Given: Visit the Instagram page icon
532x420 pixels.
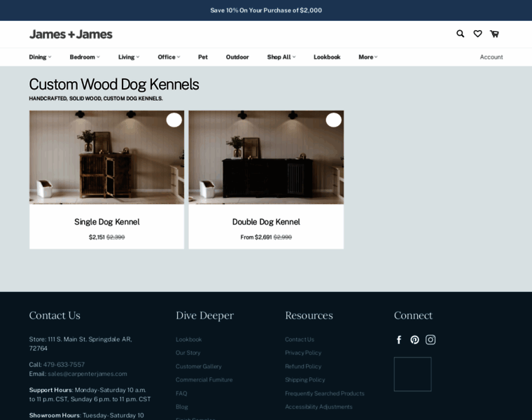Looking at the screenshot, I should (430, 339).
